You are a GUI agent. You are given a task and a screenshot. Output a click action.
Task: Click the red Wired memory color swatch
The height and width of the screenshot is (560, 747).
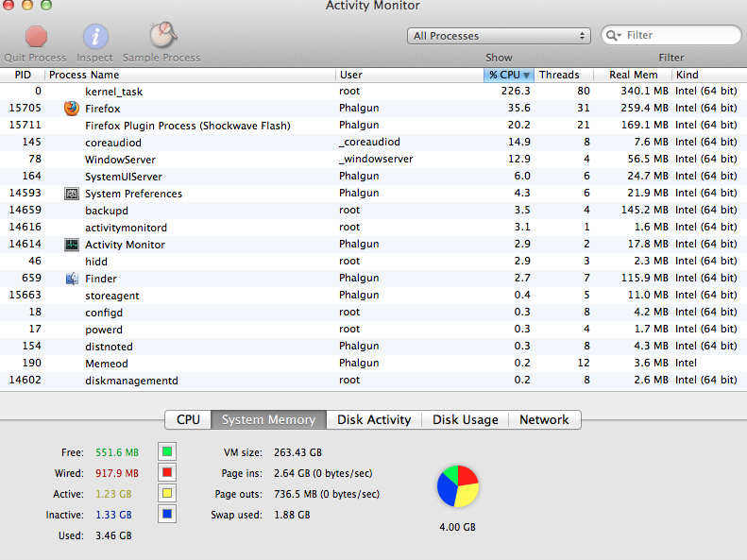pyautogui.click(x=167, y=472)
